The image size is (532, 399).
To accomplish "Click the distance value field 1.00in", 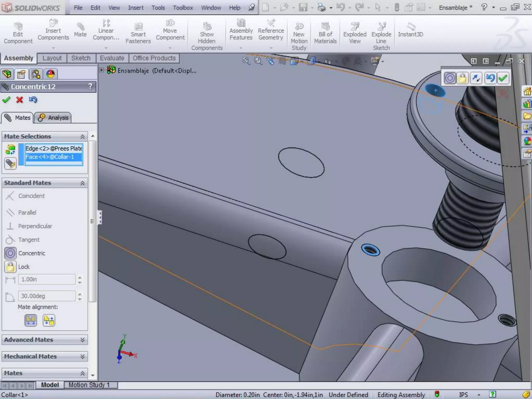I will pos(47,280).
